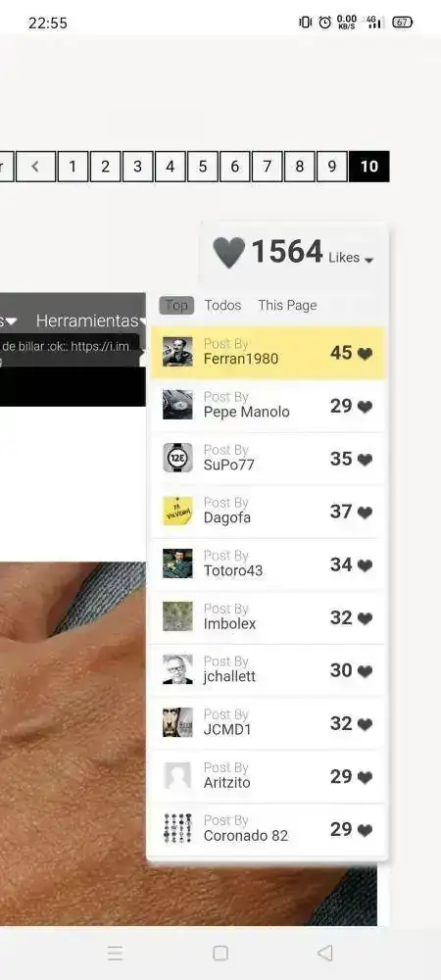
Task: Open the post by Totoro43
Action: tap(268, 563)
